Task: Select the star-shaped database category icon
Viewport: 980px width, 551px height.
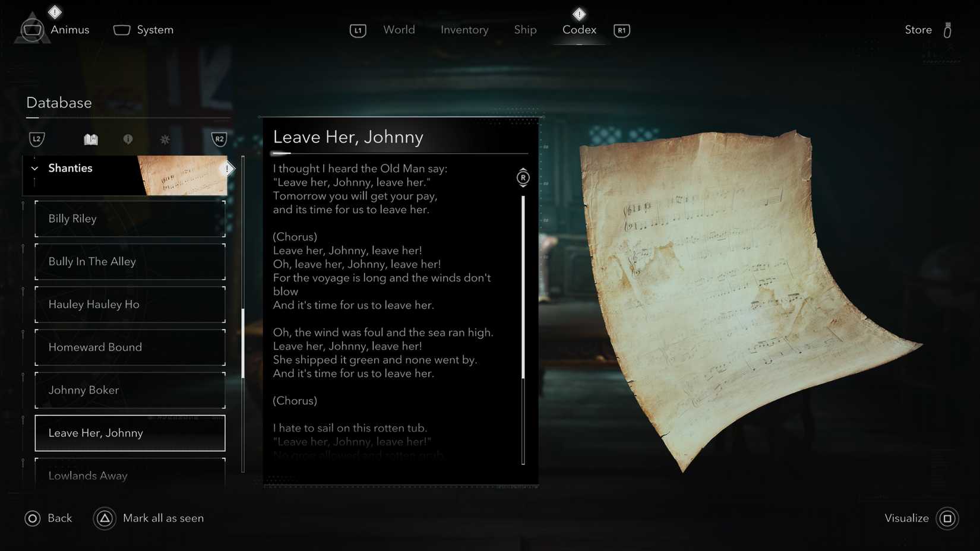Action: click(165, 139)
